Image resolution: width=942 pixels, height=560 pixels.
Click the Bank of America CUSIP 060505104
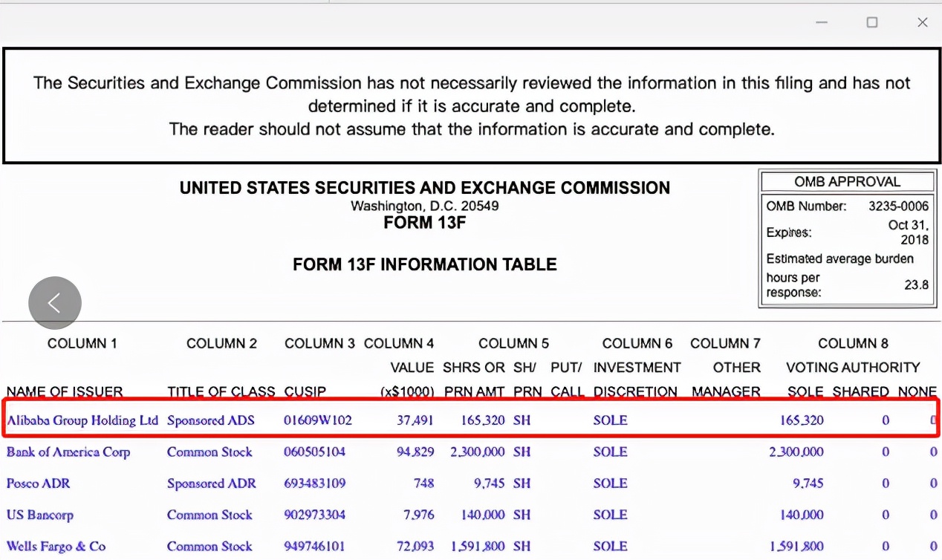315,452
